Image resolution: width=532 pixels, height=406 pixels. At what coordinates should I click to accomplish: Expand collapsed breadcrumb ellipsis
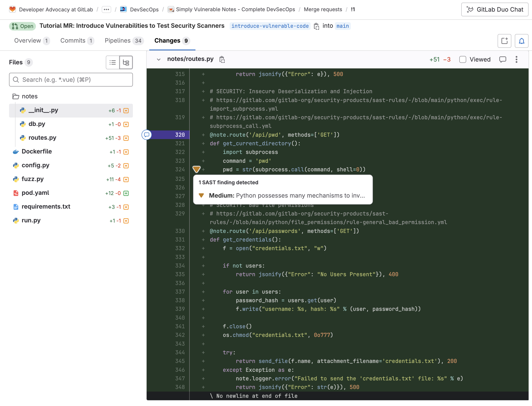(x=106, y=9)
